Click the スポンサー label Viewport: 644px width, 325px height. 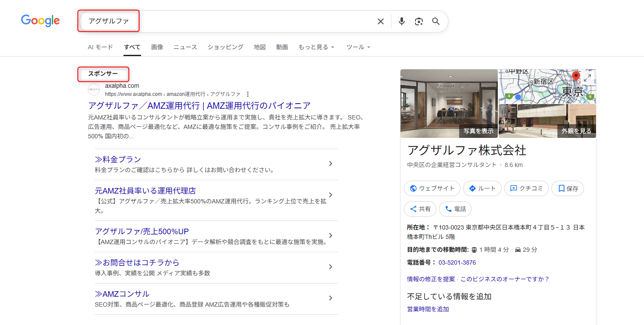click(103, 74)
